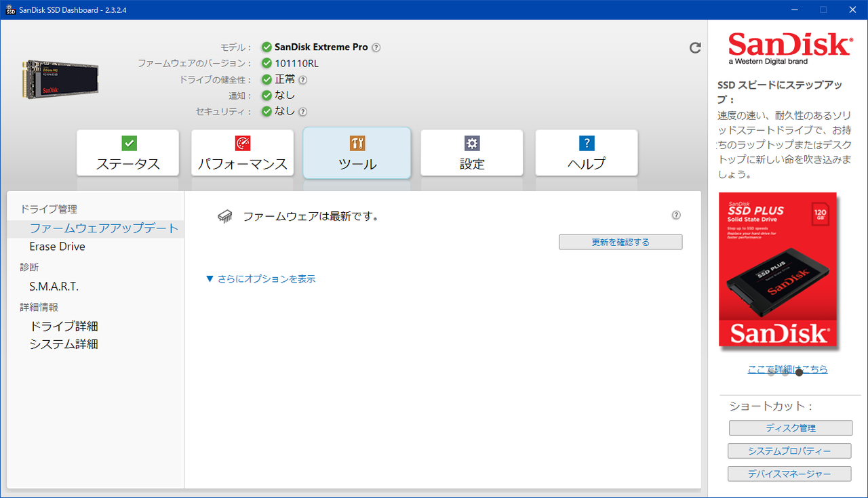Click the firmware version text 101110RL

[x=296, y=64]
